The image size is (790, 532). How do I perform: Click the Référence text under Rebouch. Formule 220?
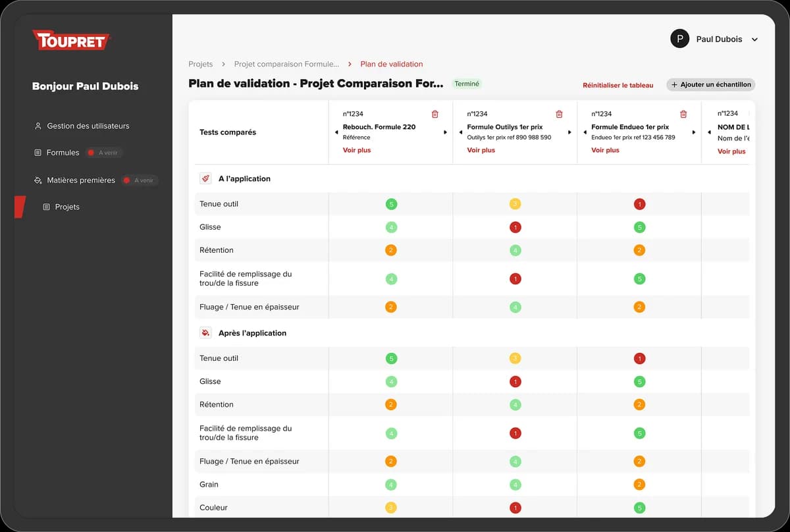pyautogui.click(x=357, y=138)
